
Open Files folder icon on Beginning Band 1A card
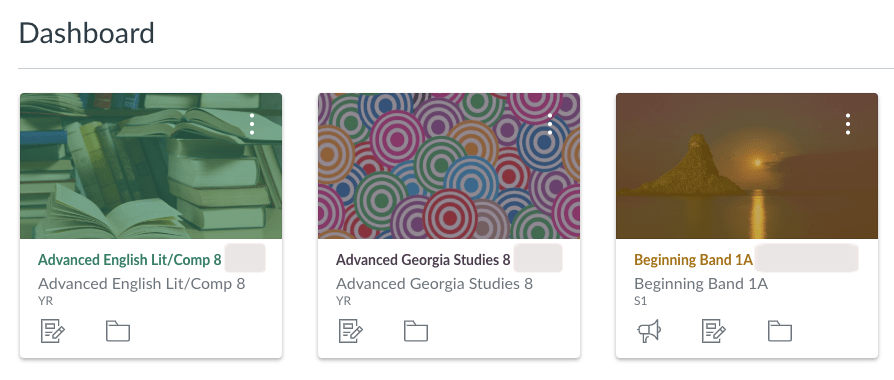[x=780, y=331]
